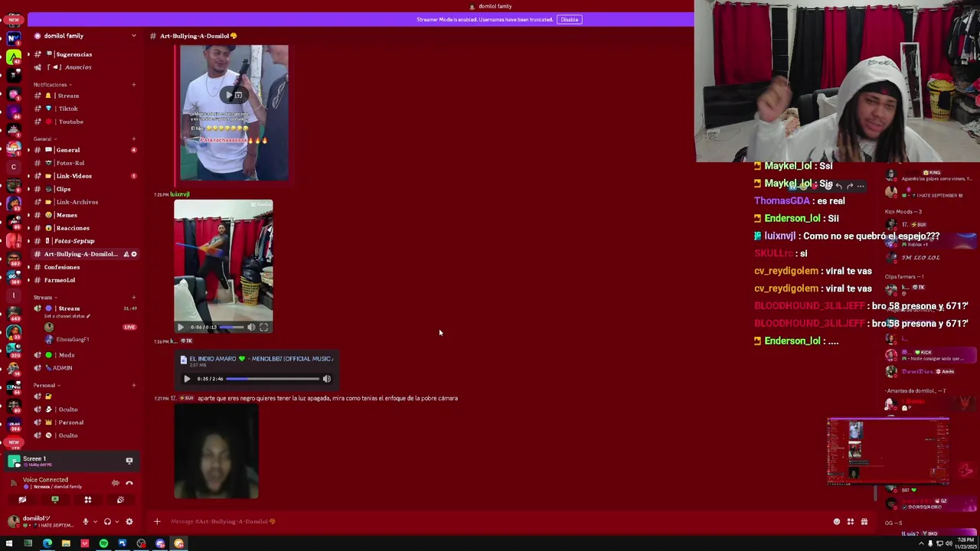This screenshot has width=980, height=551.
Task: Open fullscreen on the 0:13 video
Action: [263, 328]
